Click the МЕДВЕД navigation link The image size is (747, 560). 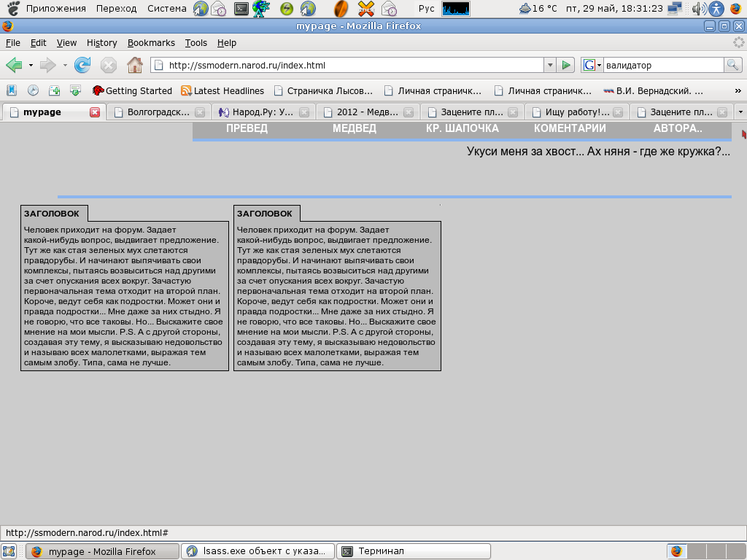pos(355,128)
